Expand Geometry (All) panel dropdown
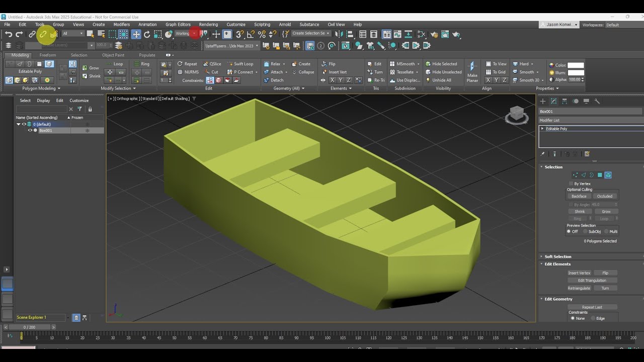644x362 pixels. point(289,88)
